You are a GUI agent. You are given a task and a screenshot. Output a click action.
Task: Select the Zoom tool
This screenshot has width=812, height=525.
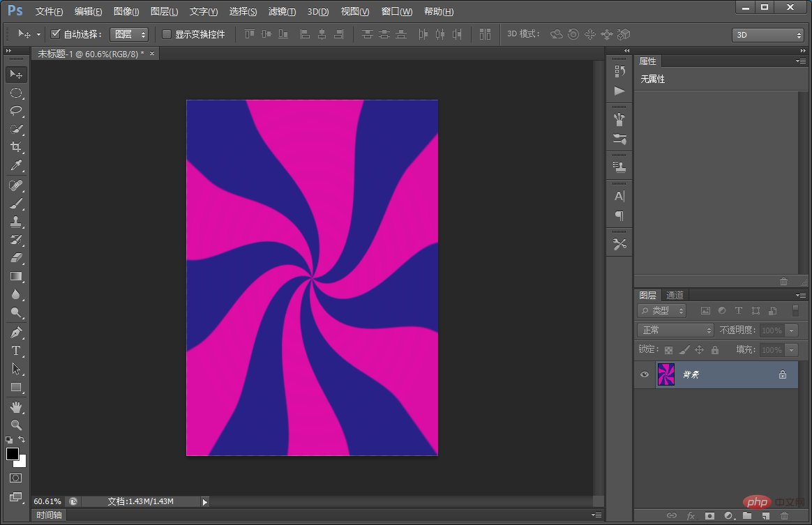click(16, 425)
